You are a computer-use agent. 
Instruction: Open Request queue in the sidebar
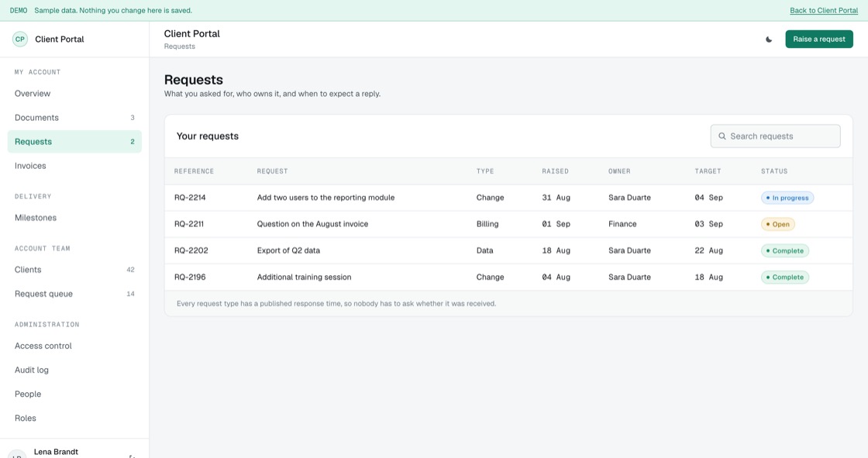pyautogui.click(x=74, y=294)
